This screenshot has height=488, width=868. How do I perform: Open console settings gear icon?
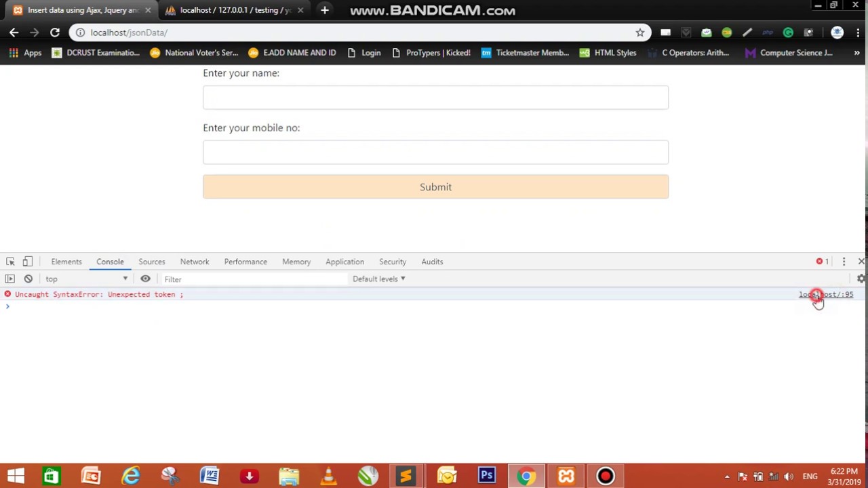click(x=861, y=279)
